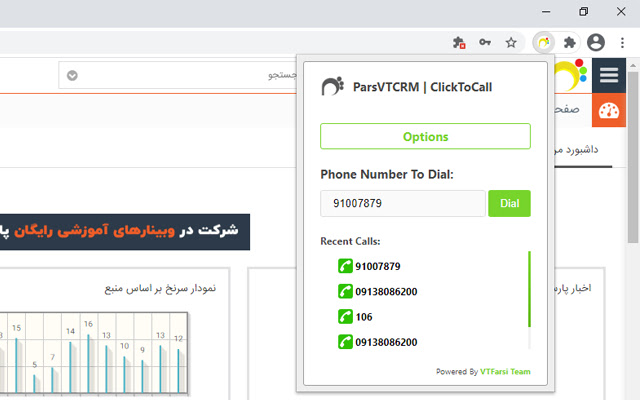This screenshot has width=640, height=400.
Task: Click the green phone icon beside 91007879
Action: point(345,266)
